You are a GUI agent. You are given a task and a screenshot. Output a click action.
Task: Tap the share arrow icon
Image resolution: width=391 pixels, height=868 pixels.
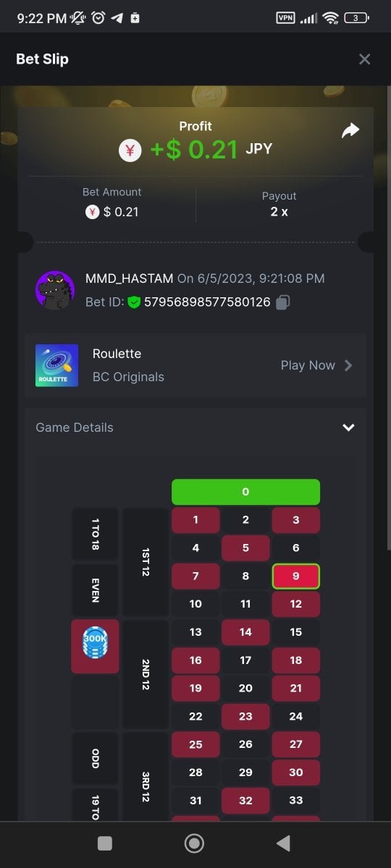tap(350, 130)
